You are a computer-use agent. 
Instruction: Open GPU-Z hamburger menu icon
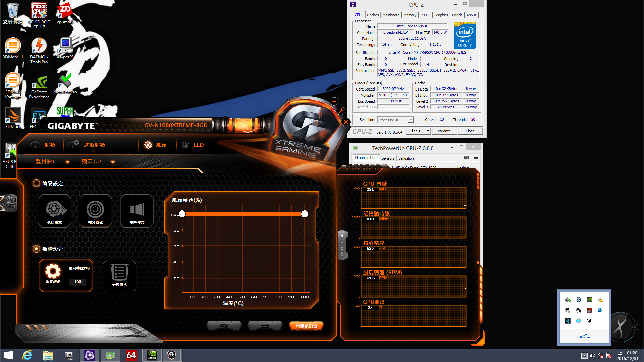[476, 157]
